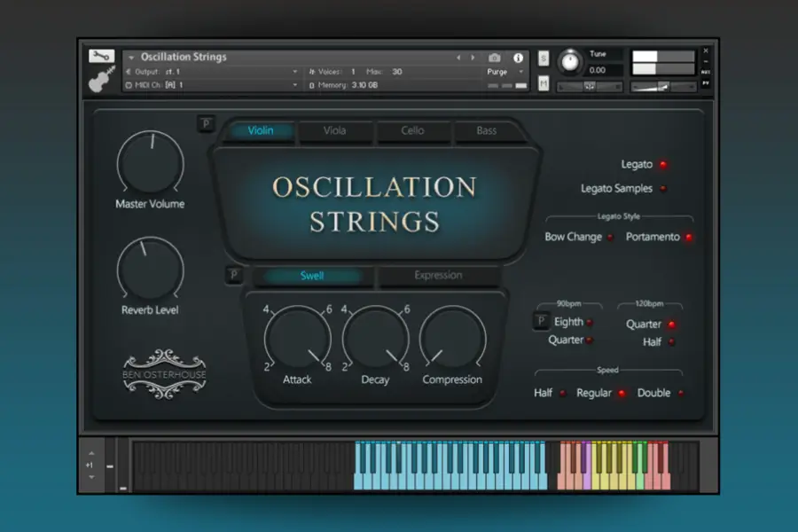Minimize the instrument header view

click(706, 61)
